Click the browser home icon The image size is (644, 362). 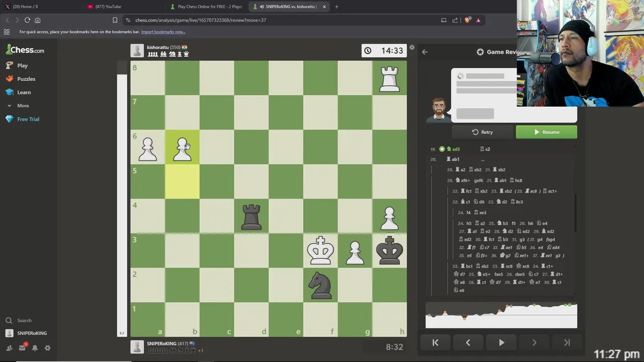[37, 20]
